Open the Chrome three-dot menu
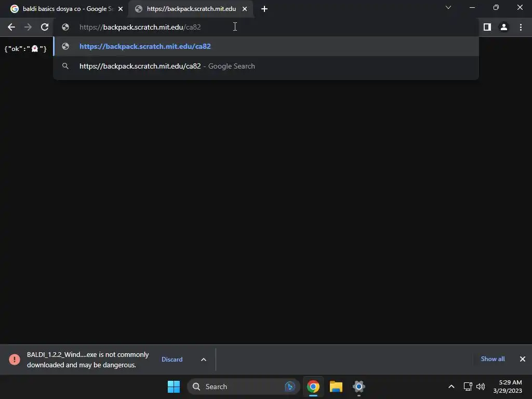This screenshot has width=532, height=399. (x=521, y=27)
